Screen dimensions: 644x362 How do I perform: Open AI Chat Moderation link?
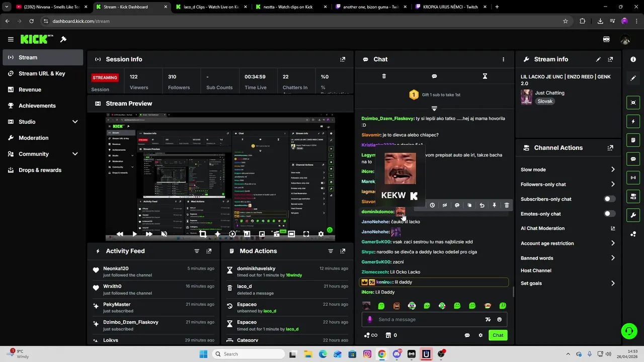tap(568, 228)
